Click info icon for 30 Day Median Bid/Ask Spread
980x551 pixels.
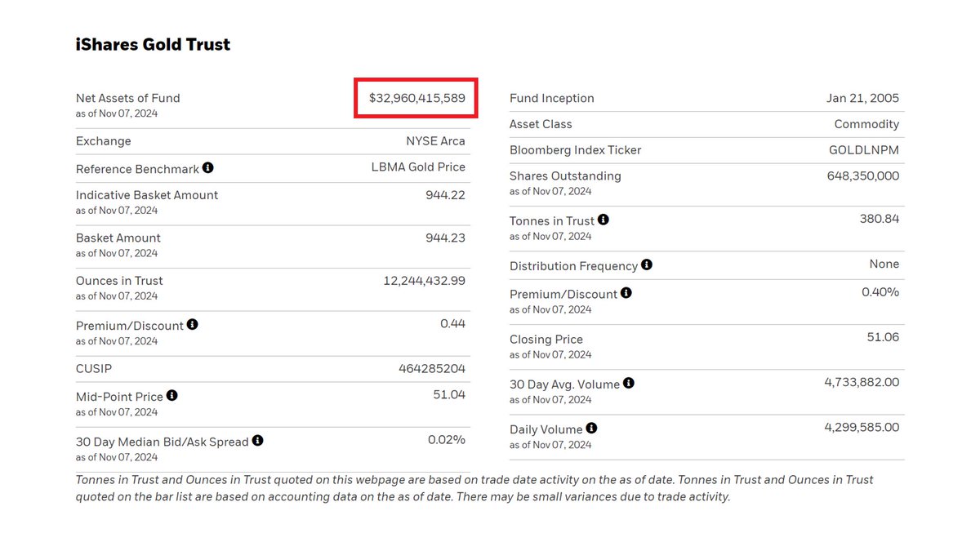tap(258, 441)
